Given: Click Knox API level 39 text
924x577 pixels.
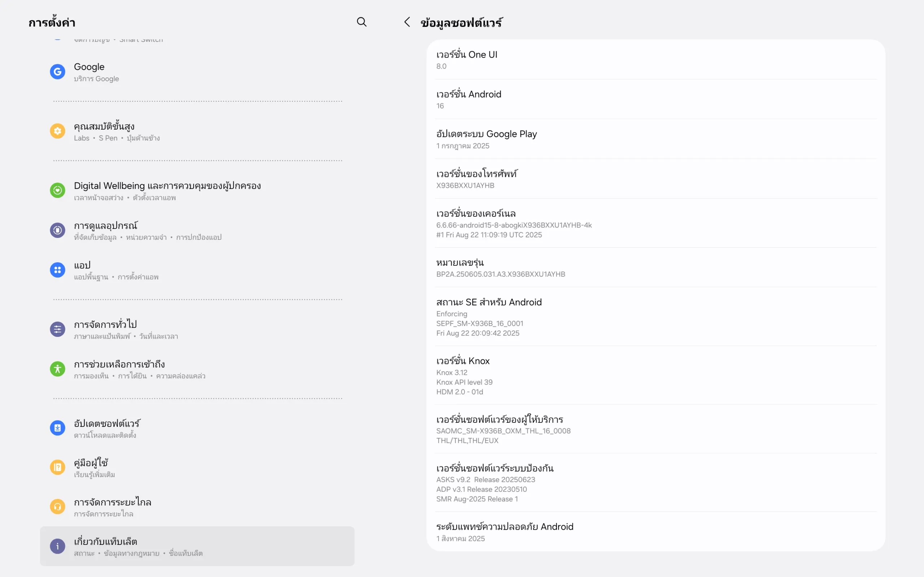Looking at the screenshot, I should pos(465,382).
